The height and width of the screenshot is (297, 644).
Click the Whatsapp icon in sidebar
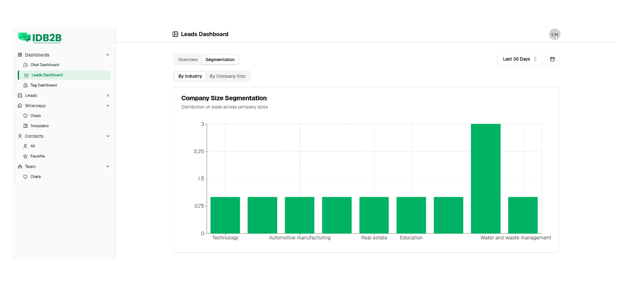[20, 105]
